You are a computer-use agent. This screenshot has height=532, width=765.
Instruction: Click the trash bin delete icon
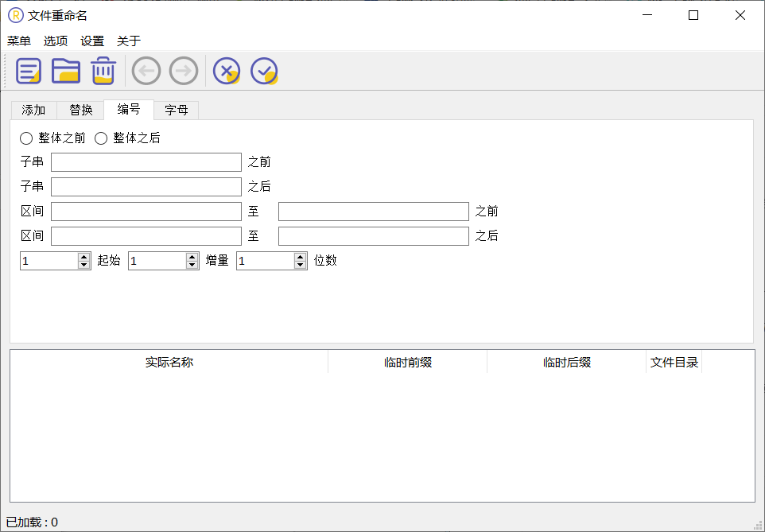click(103, 72)
